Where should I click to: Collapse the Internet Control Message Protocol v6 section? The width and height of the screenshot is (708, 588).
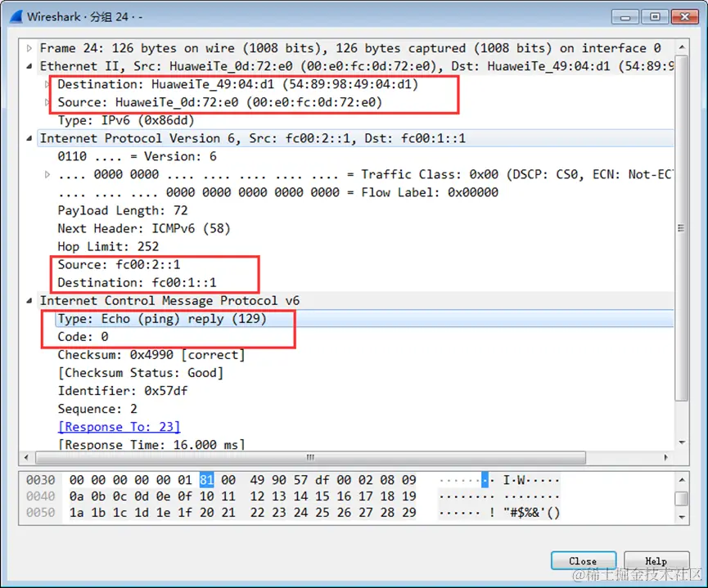click(x=29, y=301)
